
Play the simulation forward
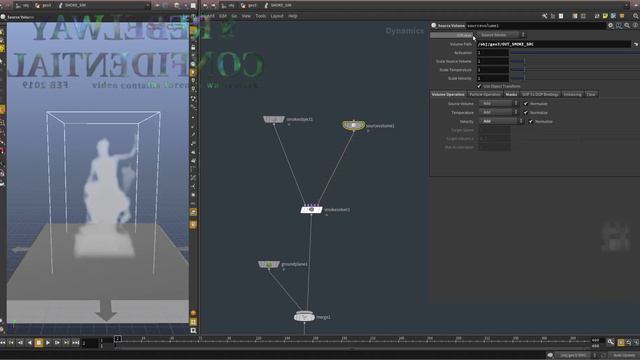tap(48, 343)
